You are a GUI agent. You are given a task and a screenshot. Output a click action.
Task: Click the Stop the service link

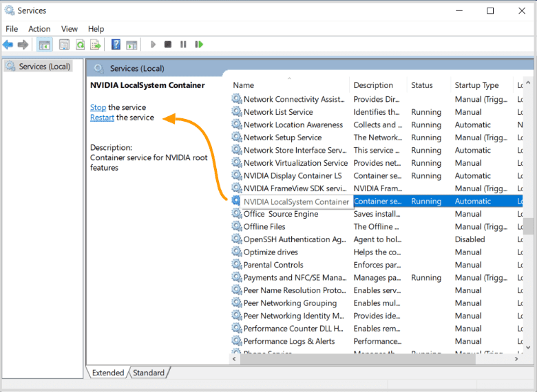click(x=98, y=107)
